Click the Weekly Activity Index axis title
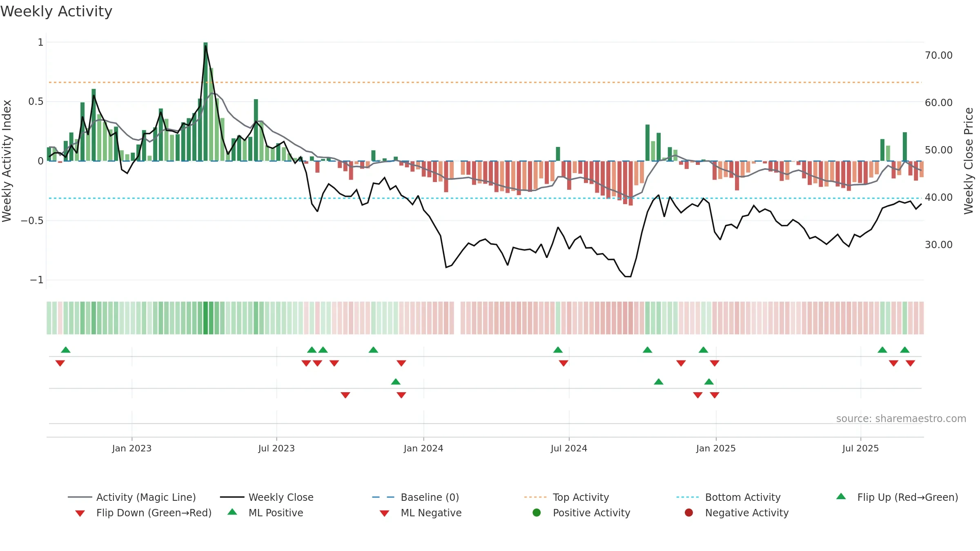The height and width of the screenshot is (551, 980). [x=7, y=161]
